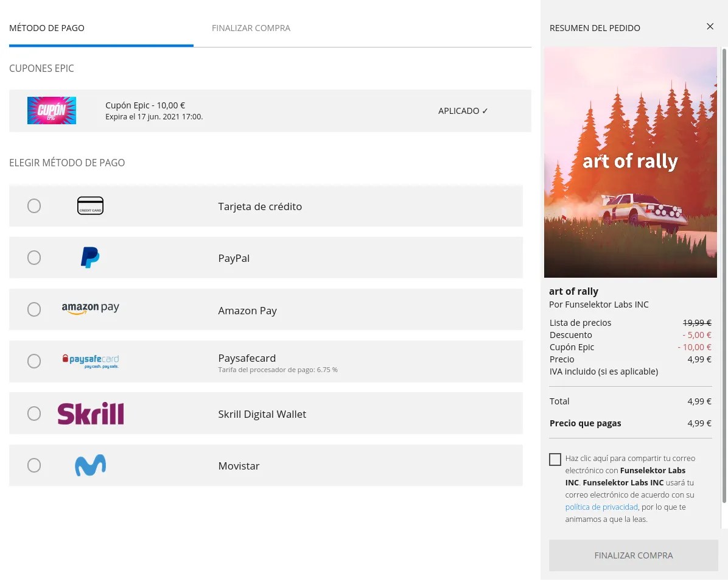Click the PayPal logo icon

pos(90,258)
